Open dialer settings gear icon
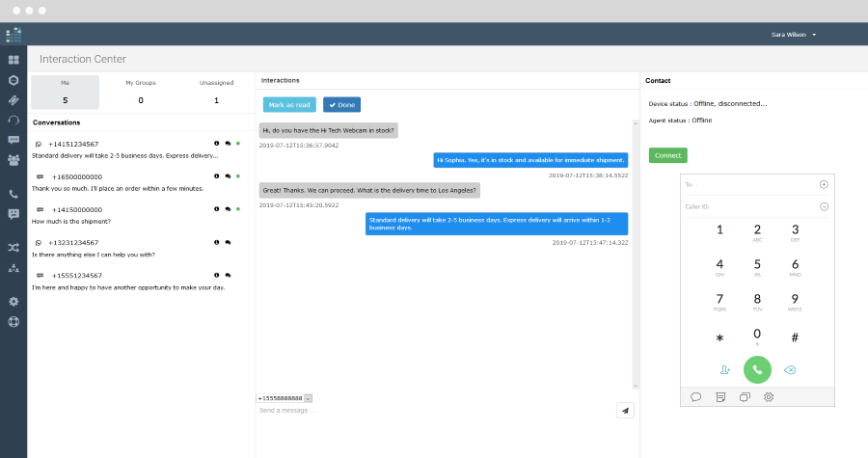The image size is (868, 458). click(769, 396)
